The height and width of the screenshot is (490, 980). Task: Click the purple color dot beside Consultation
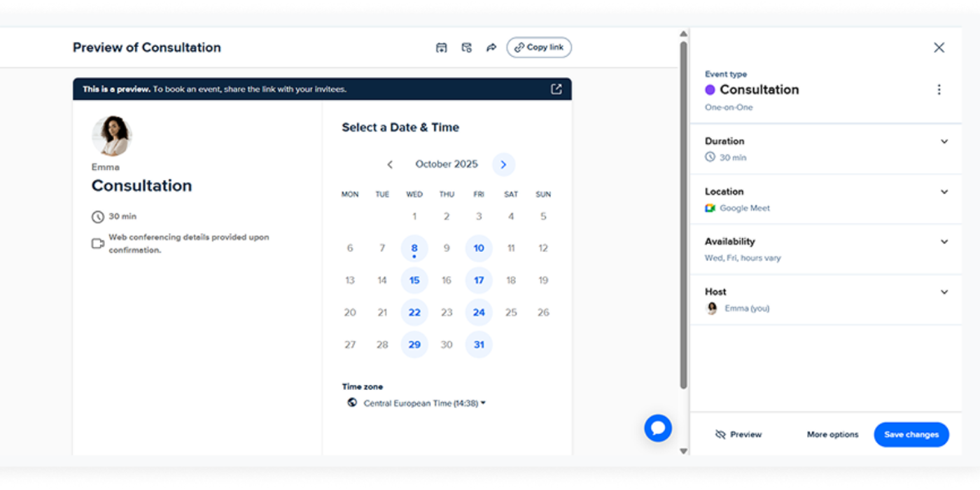click(x=709, y=90)
